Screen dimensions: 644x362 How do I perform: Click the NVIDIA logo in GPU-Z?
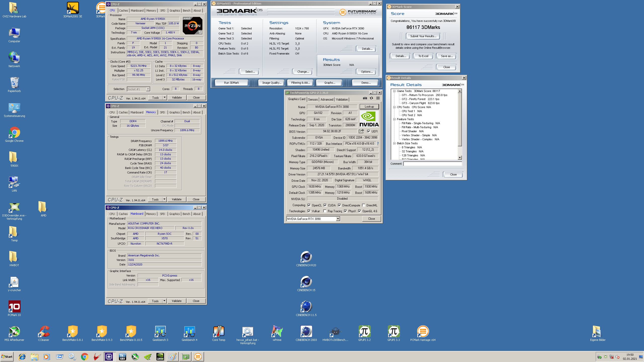point(369,119)
